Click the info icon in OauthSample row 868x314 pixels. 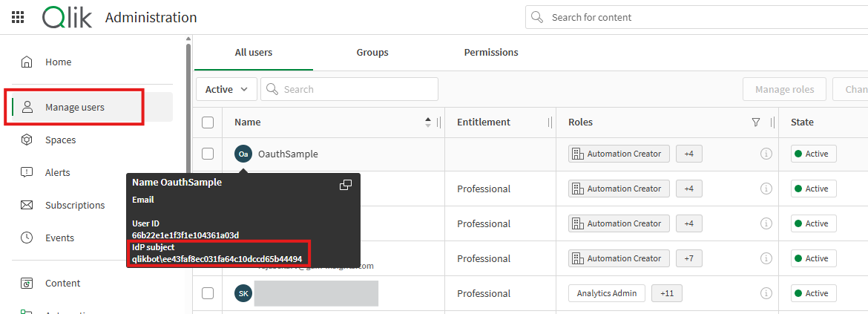(766, 154)
